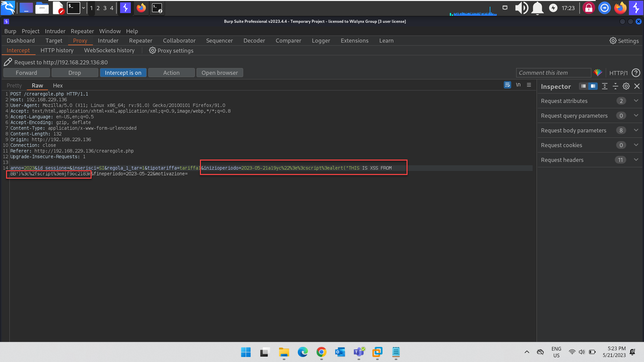644x362 pixels.
Task: Set Inspector layout to left-docked
Action: click(584, 86)
